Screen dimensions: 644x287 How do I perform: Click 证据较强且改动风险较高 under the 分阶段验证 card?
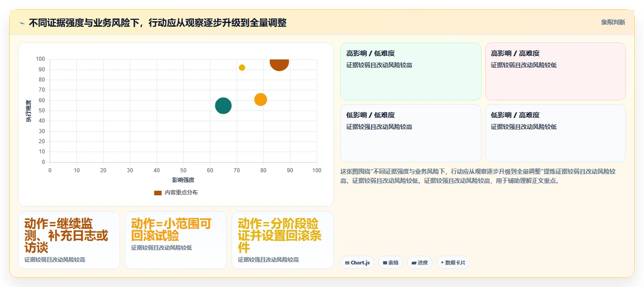click(x=268, y=260)
